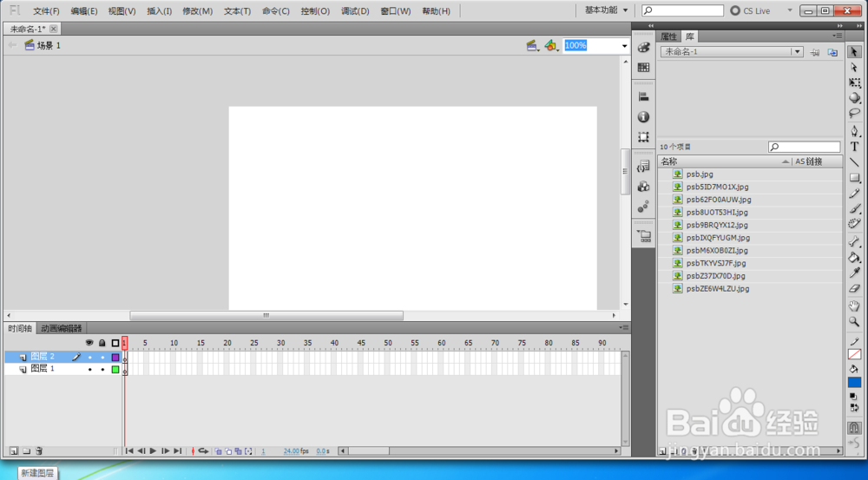Image resolution: width=868 pixels, height=480 pixels.
Task: Open the stage zoom 100% dropdown
Action: click(x=624, y=46)
